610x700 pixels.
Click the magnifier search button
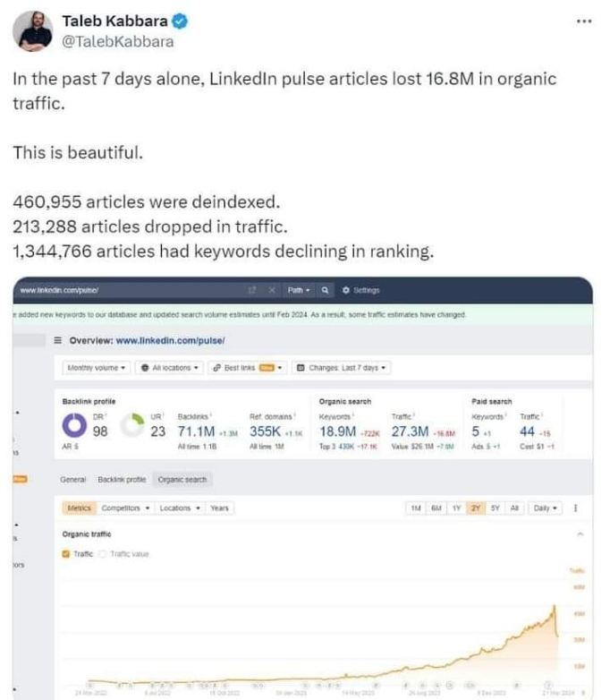(325, 290)
